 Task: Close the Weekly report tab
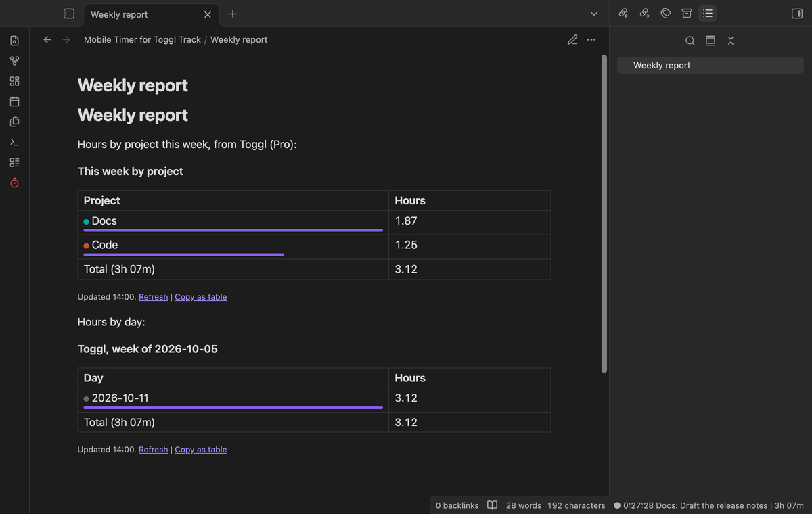(x=207, y=14)
